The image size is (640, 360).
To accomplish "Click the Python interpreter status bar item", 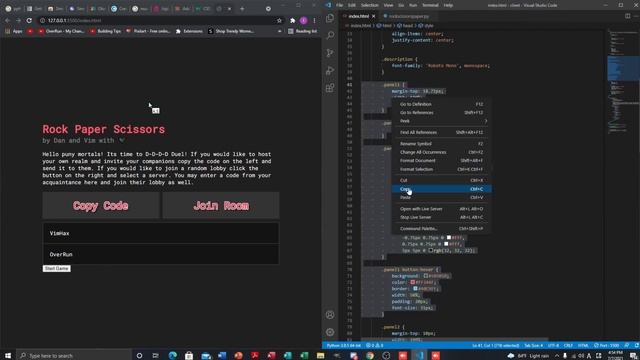I will 344,345.
